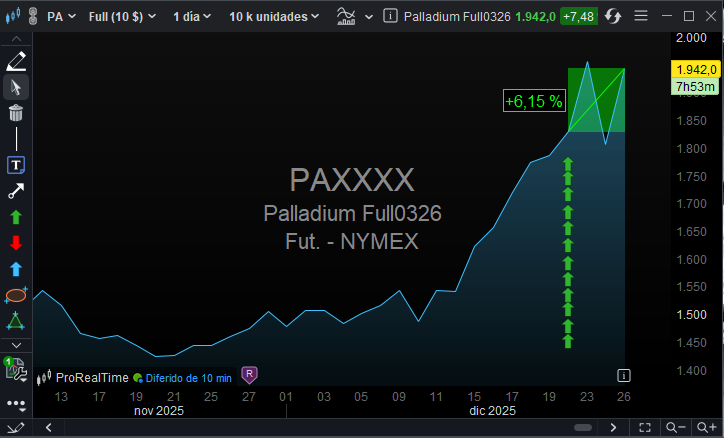Image resolution: width=724 pixels, height=438 pixels.
Task: Select the triangle drawing tool
Action: pyautogui.click(x=15, y=321)
